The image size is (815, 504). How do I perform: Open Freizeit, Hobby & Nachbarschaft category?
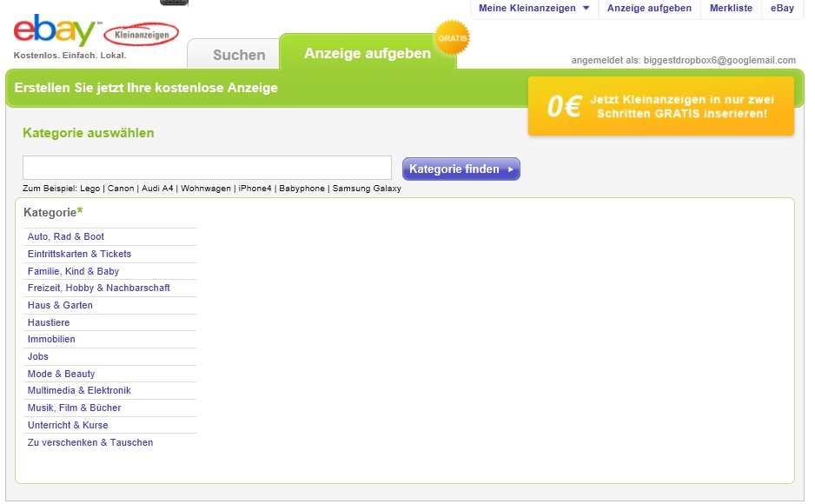[x=98, y=288]
